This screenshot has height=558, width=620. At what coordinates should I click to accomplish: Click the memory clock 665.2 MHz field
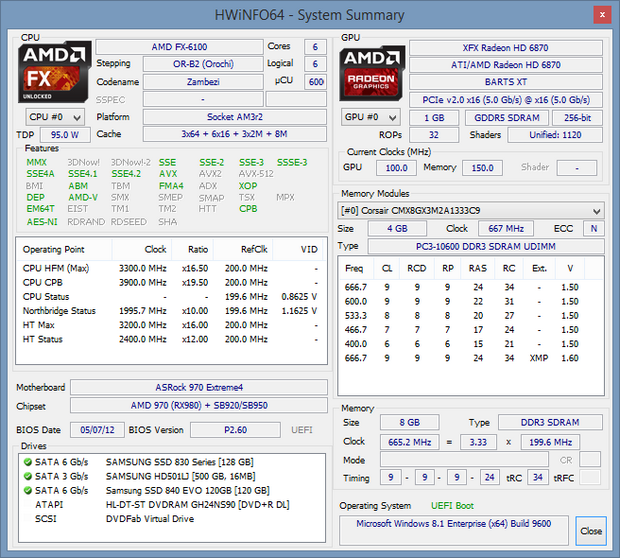(409, 442)
